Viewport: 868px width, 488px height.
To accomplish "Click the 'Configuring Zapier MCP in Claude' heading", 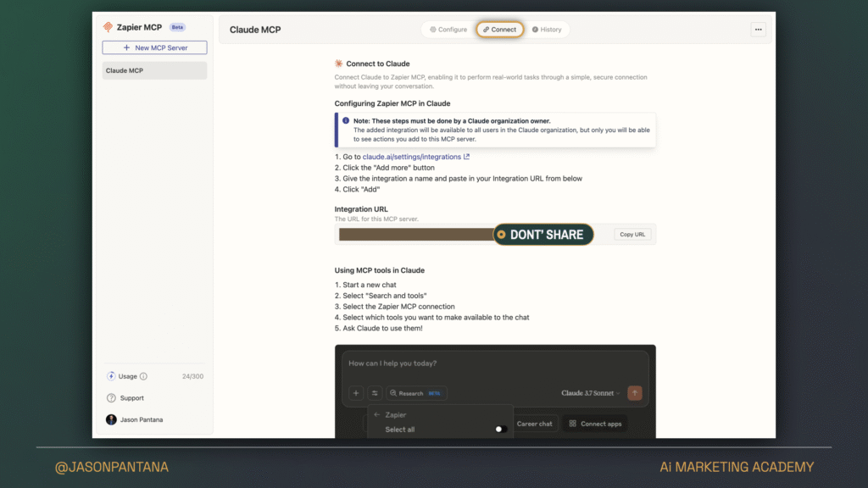I will pos(392,103).
